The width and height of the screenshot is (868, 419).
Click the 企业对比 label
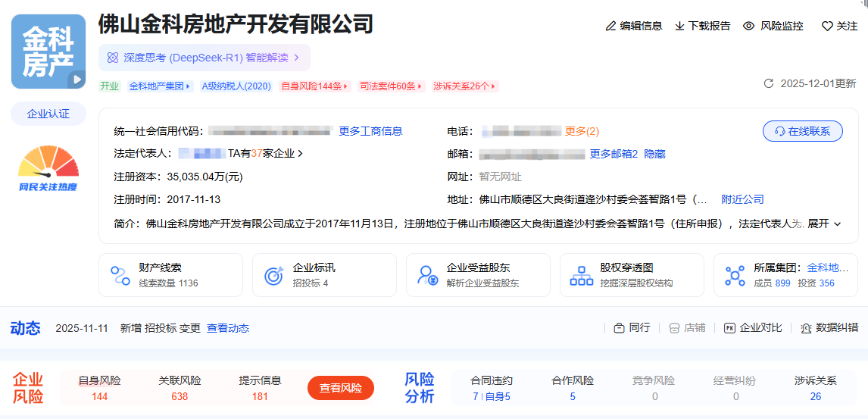coord(761,328)
